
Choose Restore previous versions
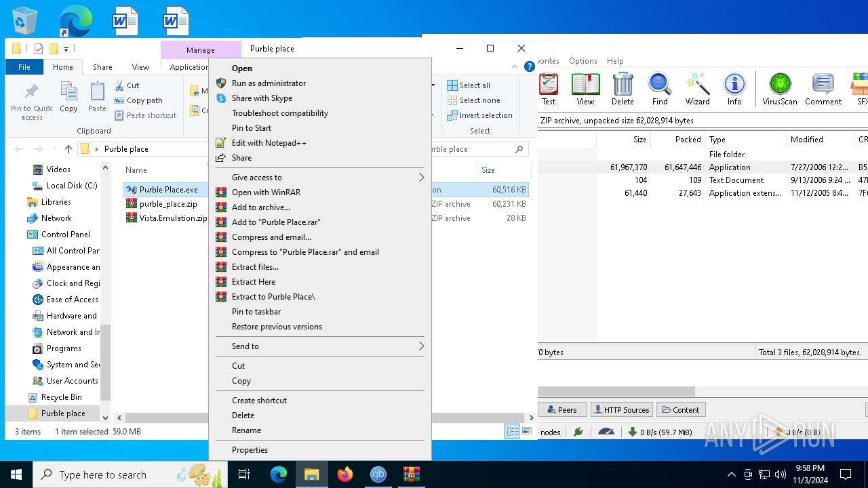coord(320,327)
